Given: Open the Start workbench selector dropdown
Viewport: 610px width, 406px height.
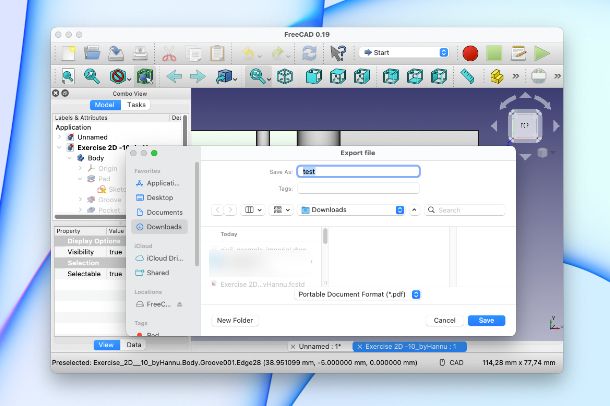Looking at the screenshot, I should coord(404,52).
